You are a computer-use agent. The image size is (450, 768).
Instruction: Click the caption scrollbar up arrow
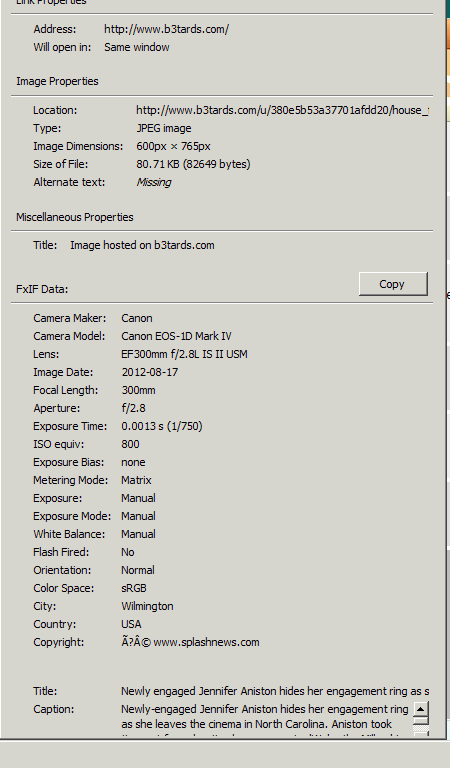coord(421,708)
